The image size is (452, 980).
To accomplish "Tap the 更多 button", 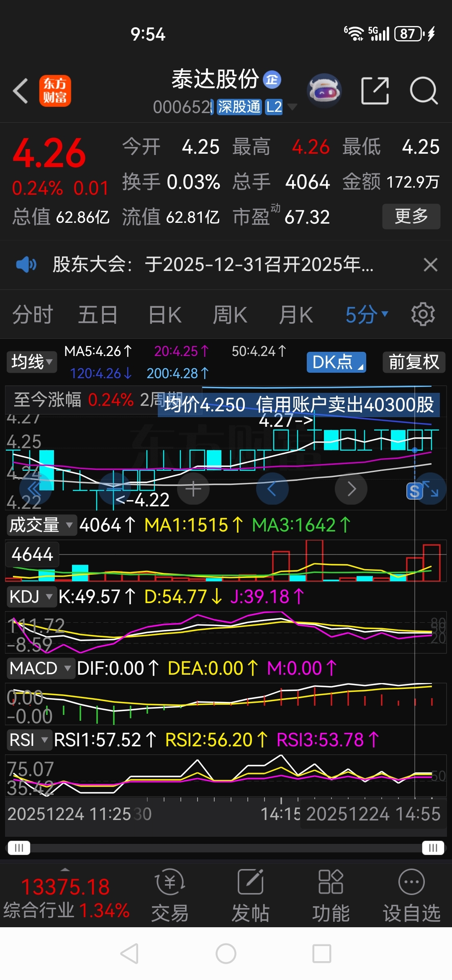I will pos(411,216).
